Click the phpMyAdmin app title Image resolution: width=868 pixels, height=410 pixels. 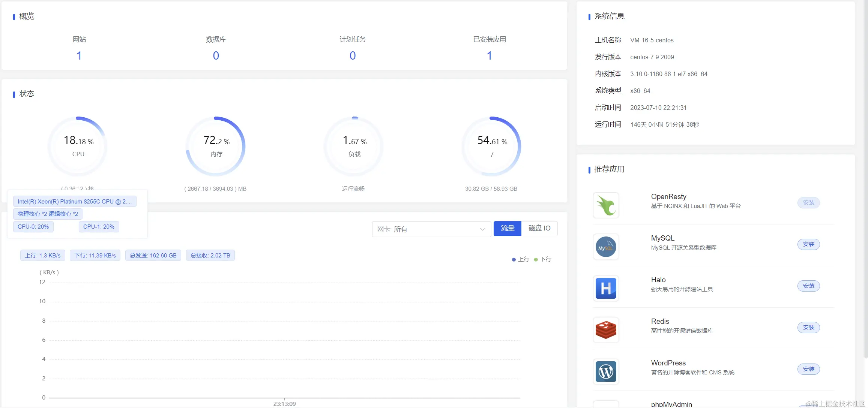[x=671, y=404]
